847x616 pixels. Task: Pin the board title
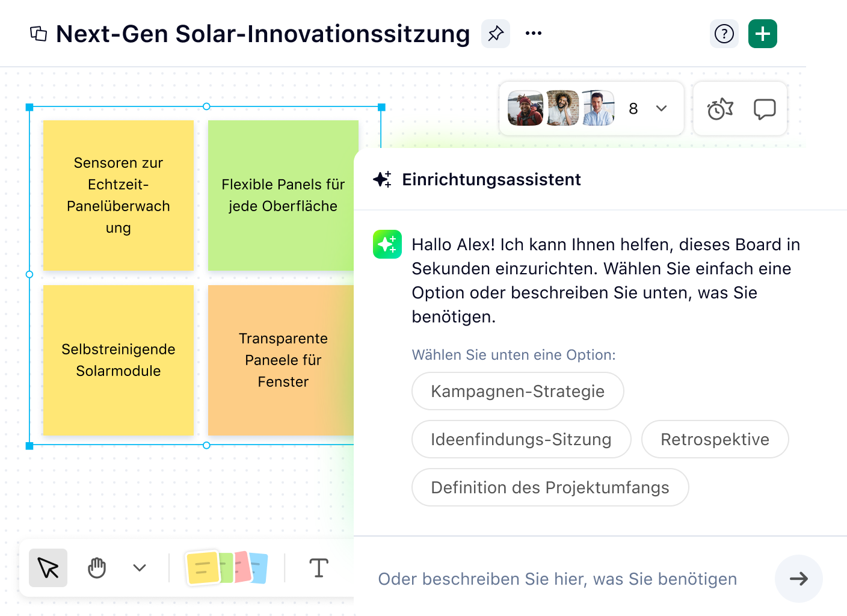click(495, 34)
